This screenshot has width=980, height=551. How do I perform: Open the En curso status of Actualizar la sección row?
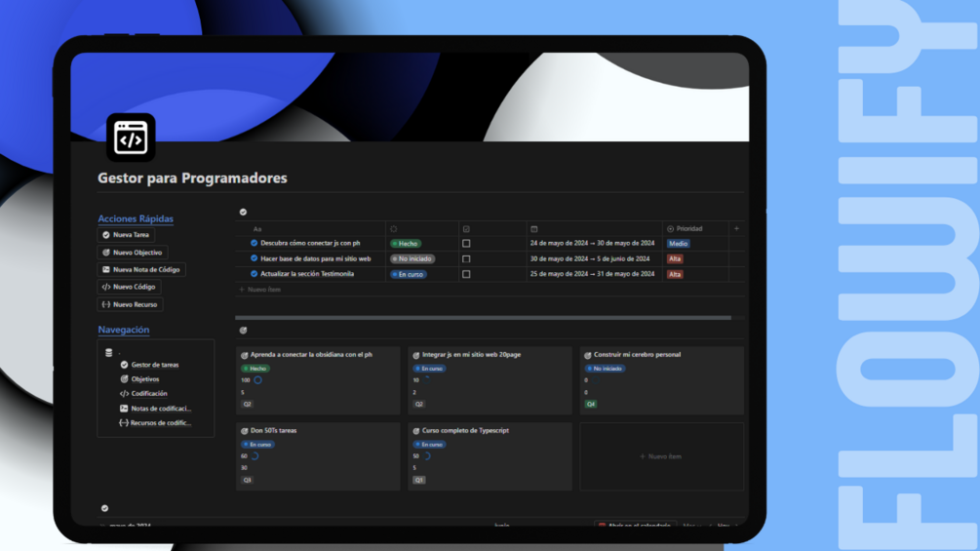409,274
